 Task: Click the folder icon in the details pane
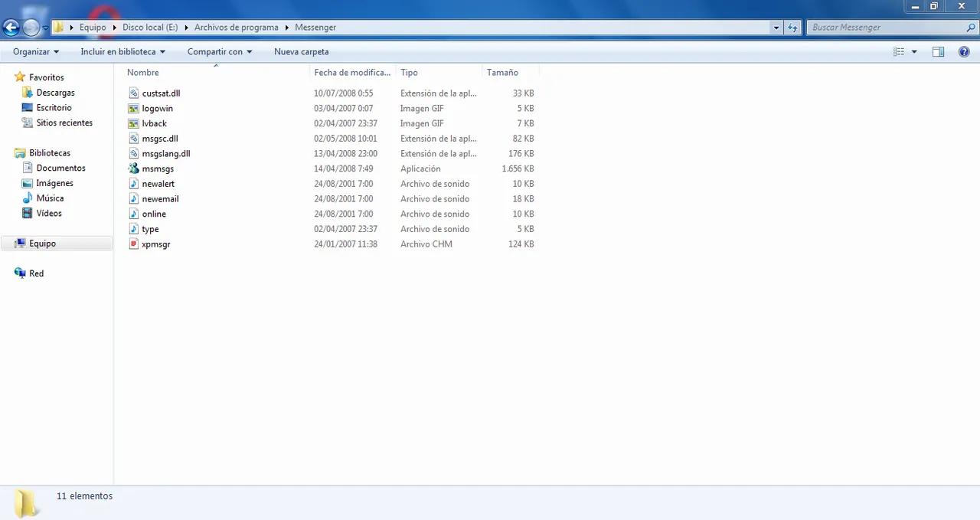pyautogui.click(x=26, y=502)
